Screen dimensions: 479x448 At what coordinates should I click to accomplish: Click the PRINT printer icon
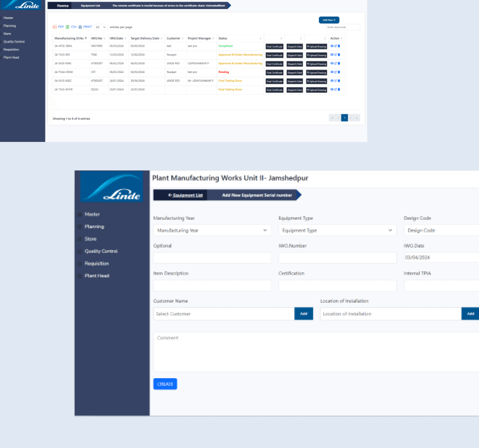80,27
